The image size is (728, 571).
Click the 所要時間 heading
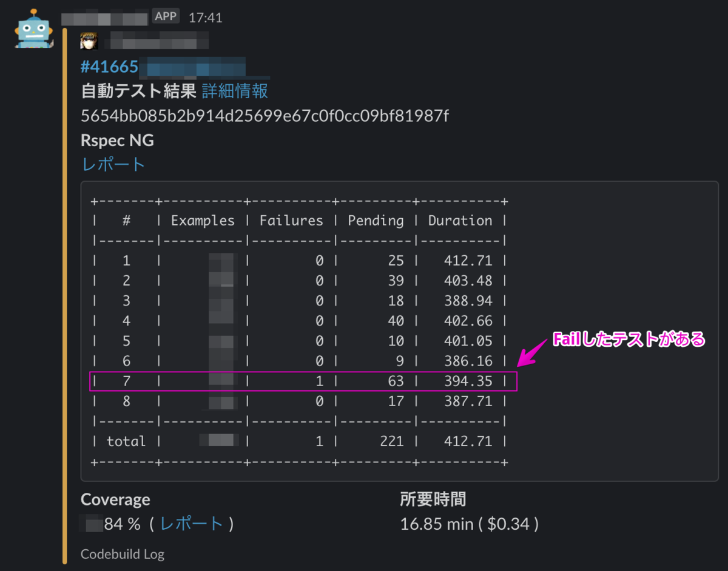pyautogui.click(x=433, y=499)
